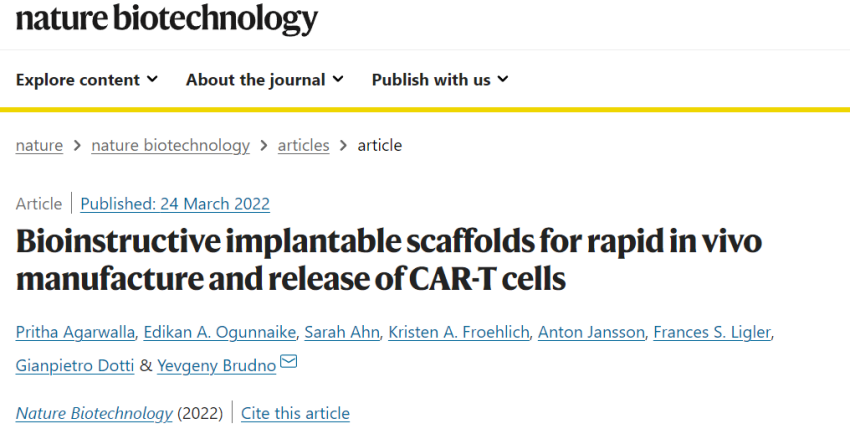
Task: Expand the Publish with us menu
Action: (440, 80)
